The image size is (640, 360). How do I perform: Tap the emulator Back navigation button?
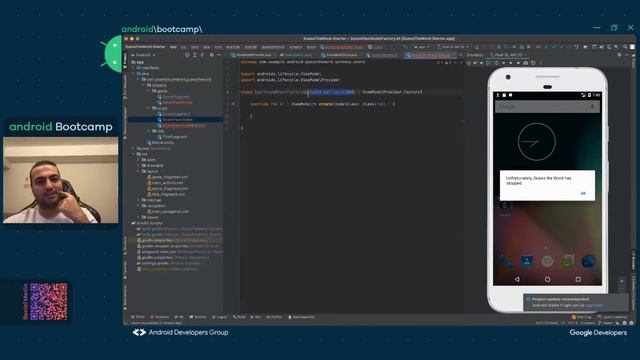tap(517, 279)
